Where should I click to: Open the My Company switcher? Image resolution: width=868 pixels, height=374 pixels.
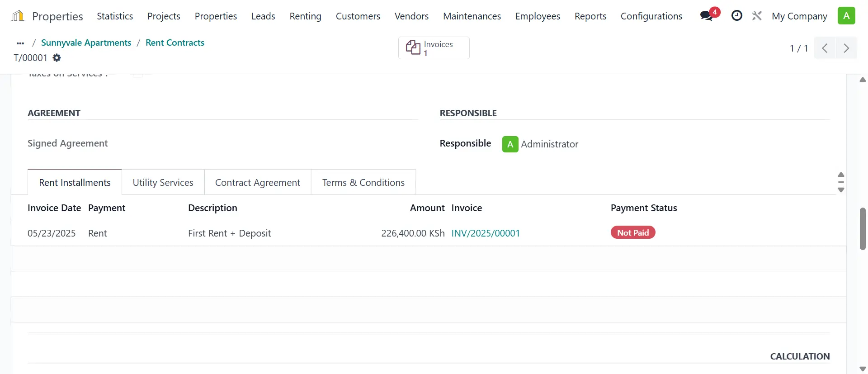(799, 16)
